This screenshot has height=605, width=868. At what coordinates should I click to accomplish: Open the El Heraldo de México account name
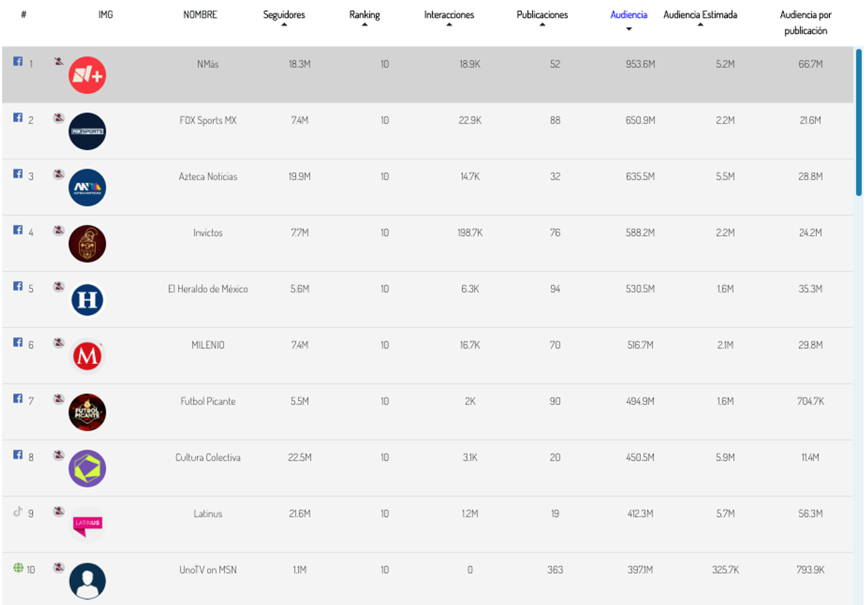pyautogui.click(x=208, y=289)
